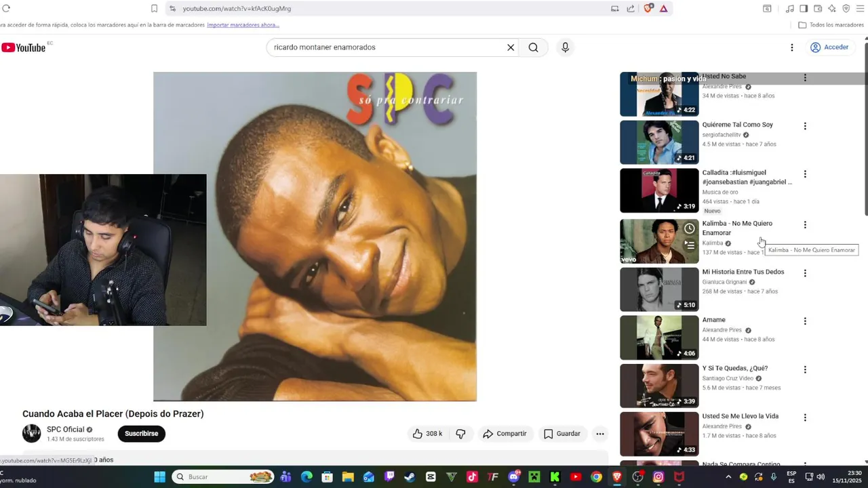Open the Quiéreme Tal Como Soy thumbnail
This screenshot has height=488, width=868.
pos(659,142)
